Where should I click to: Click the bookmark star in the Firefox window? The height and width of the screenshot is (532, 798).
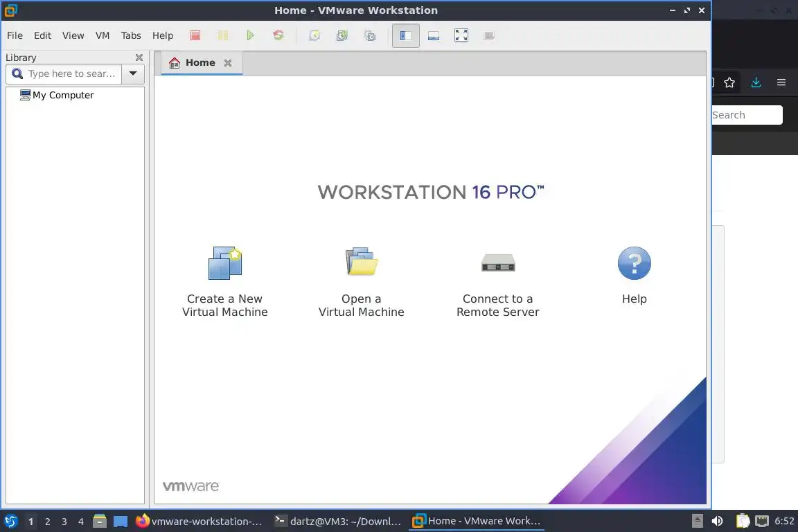pos(729,82)
